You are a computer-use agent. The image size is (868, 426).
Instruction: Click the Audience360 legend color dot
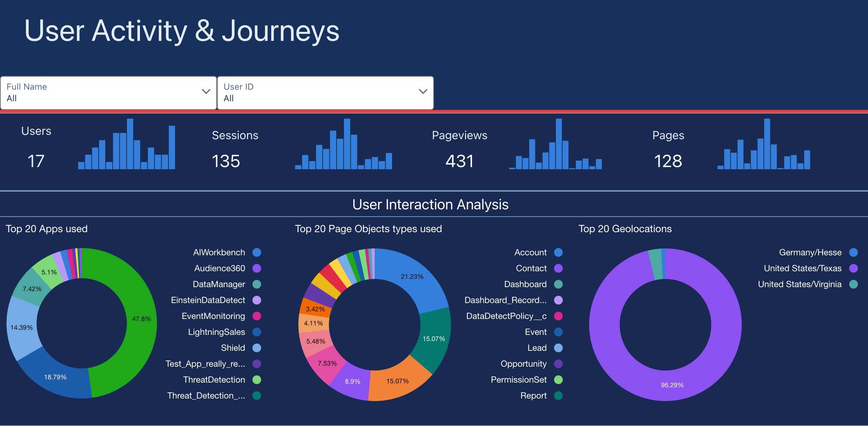point(257,268)
